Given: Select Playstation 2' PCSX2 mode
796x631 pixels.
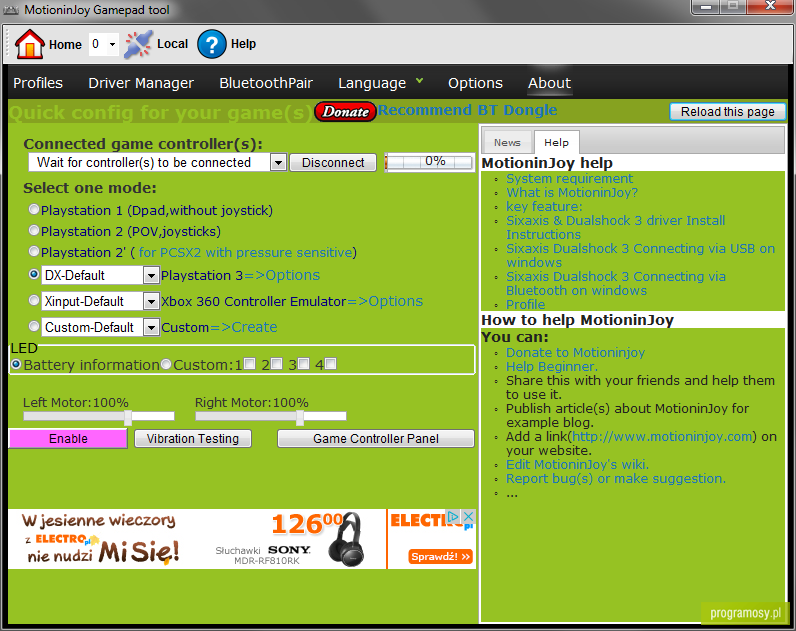Looking at the screenshot, I should (34, 251).
